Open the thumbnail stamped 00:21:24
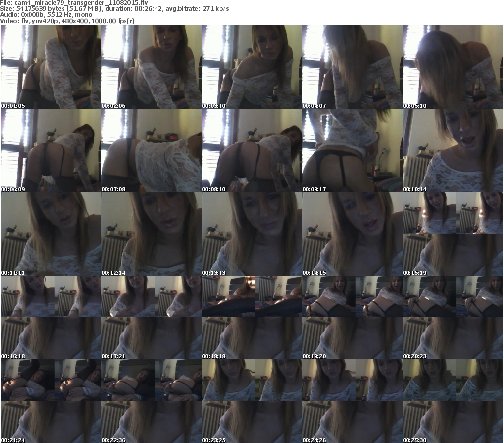This screenshot has height=443, width=504. click(51, 401)
